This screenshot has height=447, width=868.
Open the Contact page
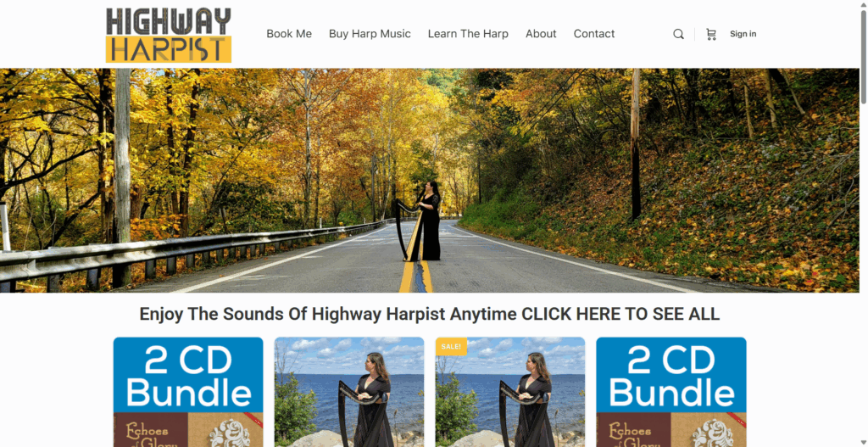tap(594, 34)
